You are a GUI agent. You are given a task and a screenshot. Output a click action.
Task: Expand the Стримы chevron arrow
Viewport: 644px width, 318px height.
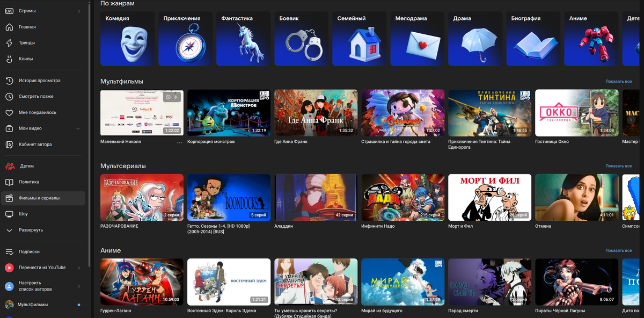pos(79,11)
